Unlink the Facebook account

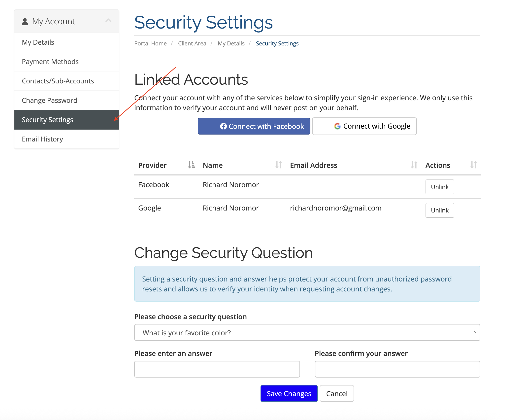tap(439, 187)
